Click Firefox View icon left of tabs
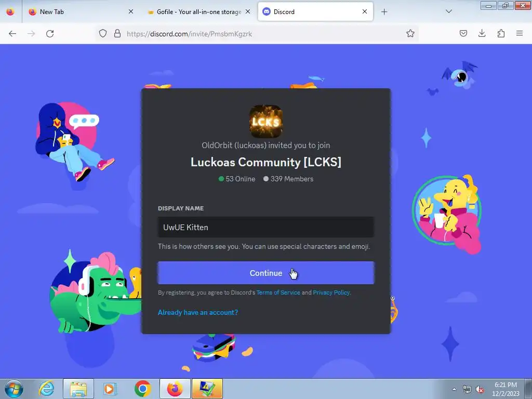 tap(10, 11)
